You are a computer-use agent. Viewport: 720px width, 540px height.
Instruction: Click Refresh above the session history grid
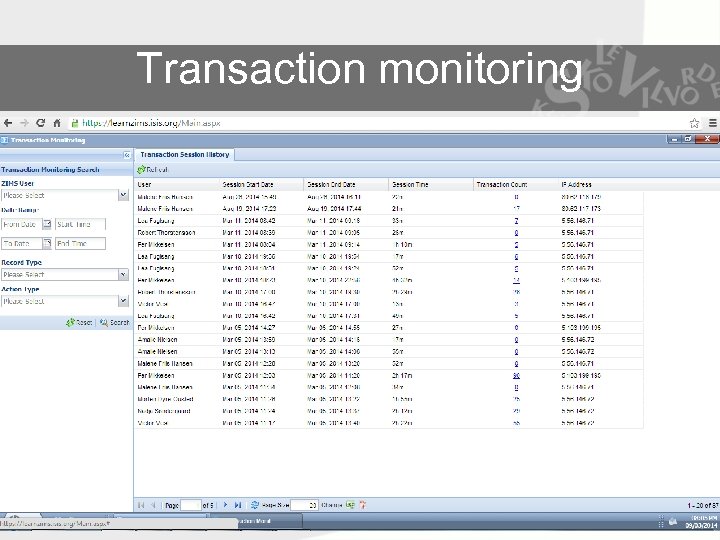153,169
